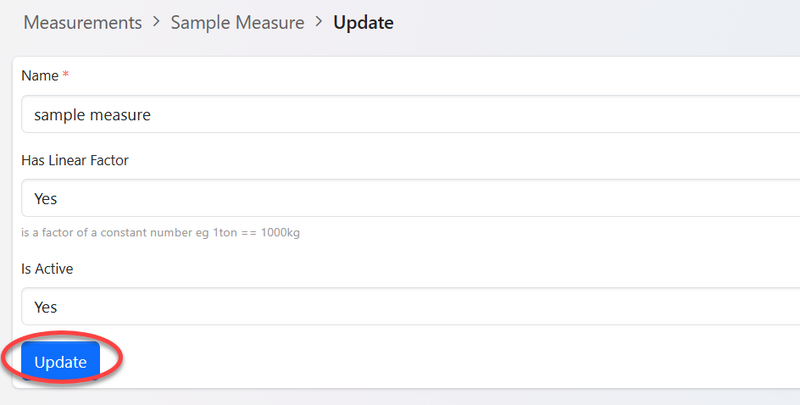800x405 pixels.
Task: Select the Yes value under Has Linear Factor
Action: coord(46,198)
